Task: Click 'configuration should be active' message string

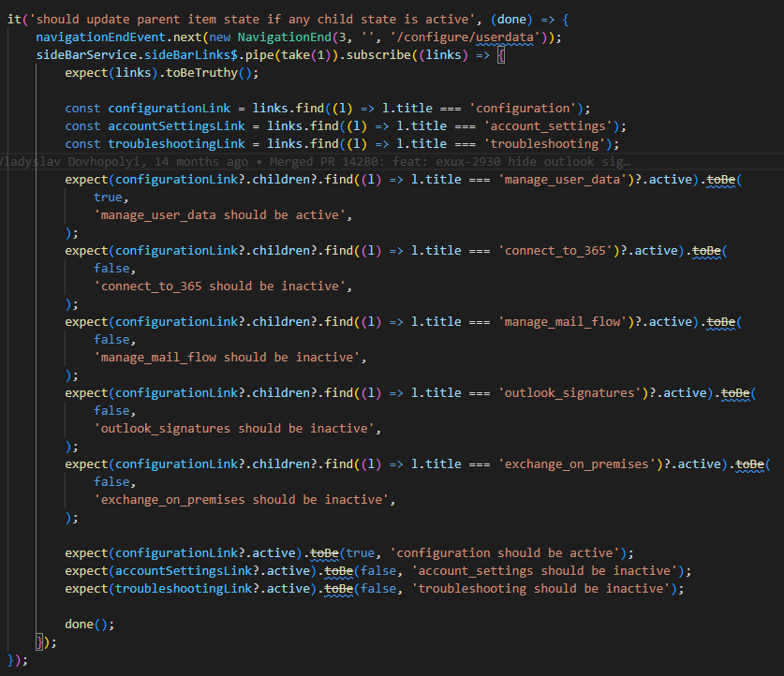Action: 505,553
